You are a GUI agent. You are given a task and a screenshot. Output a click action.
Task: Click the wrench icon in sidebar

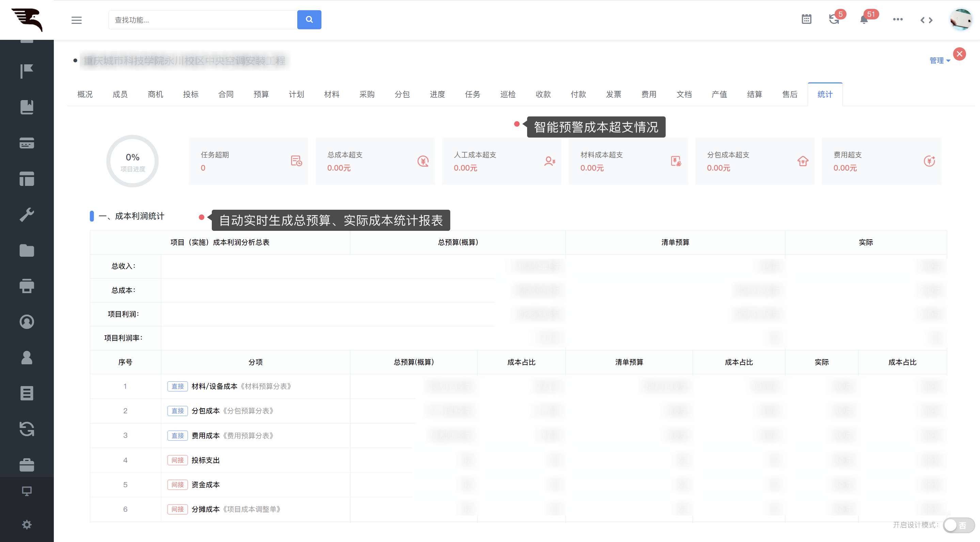click(x=27, y=214)
